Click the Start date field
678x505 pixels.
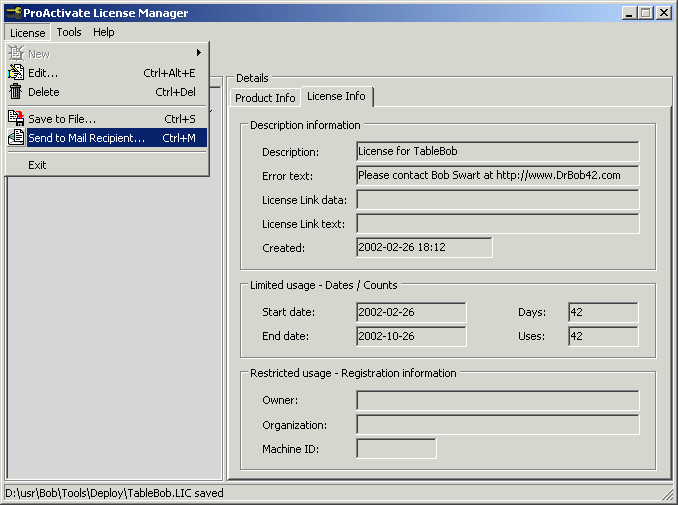point(411,312)
